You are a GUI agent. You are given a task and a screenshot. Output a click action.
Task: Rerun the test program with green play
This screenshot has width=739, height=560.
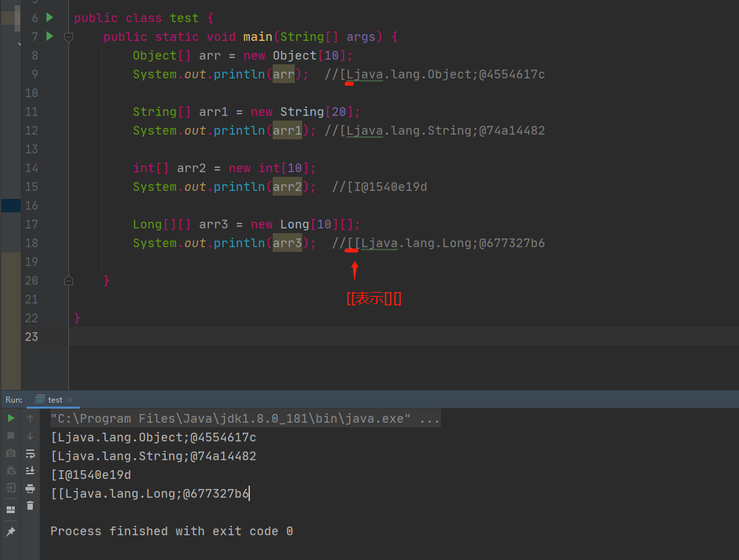pyautogui.click(x=11, y=418)
